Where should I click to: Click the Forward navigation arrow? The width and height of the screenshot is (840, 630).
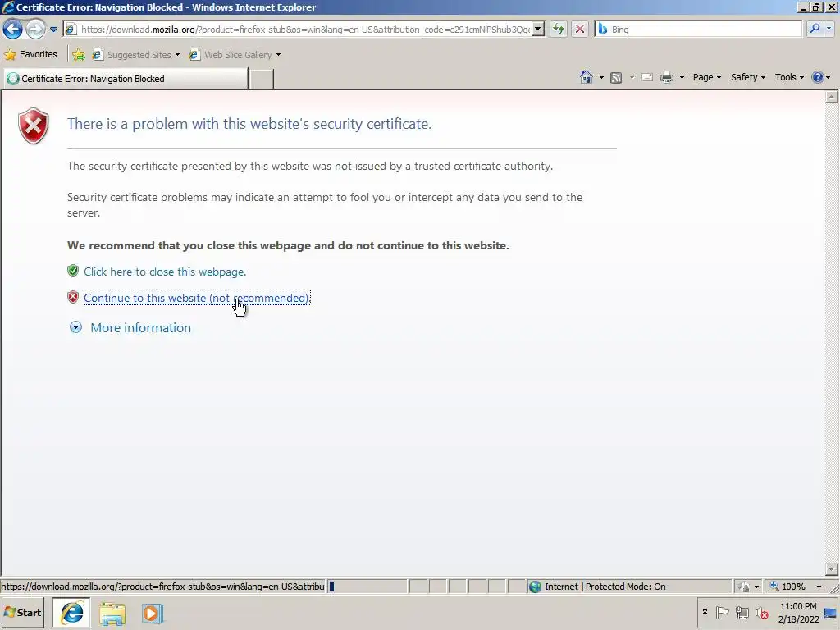(x=35, y=29)
